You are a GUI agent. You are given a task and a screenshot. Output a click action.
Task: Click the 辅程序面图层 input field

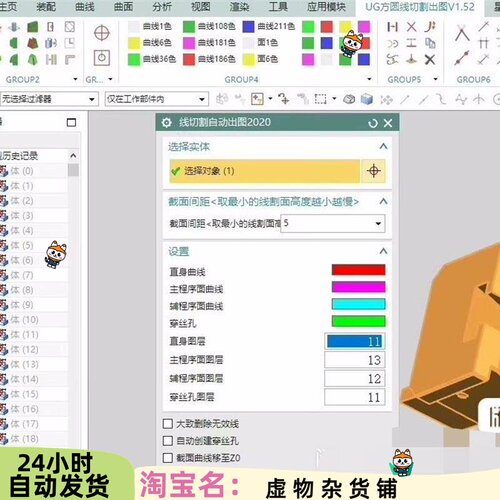[x=355, y=379]
